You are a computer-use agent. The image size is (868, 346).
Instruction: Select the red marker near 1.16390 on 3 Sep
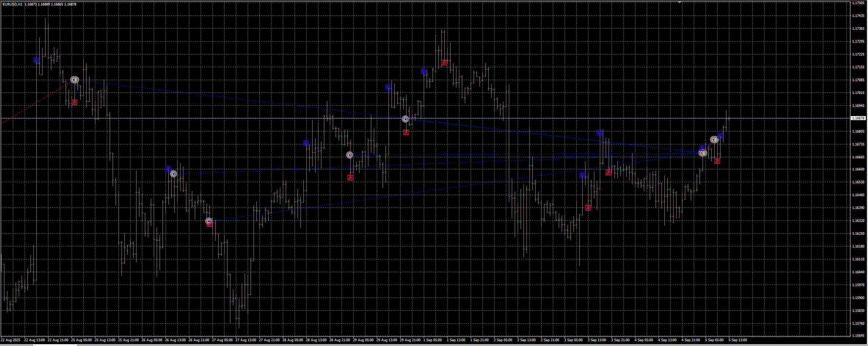(588, 208)
